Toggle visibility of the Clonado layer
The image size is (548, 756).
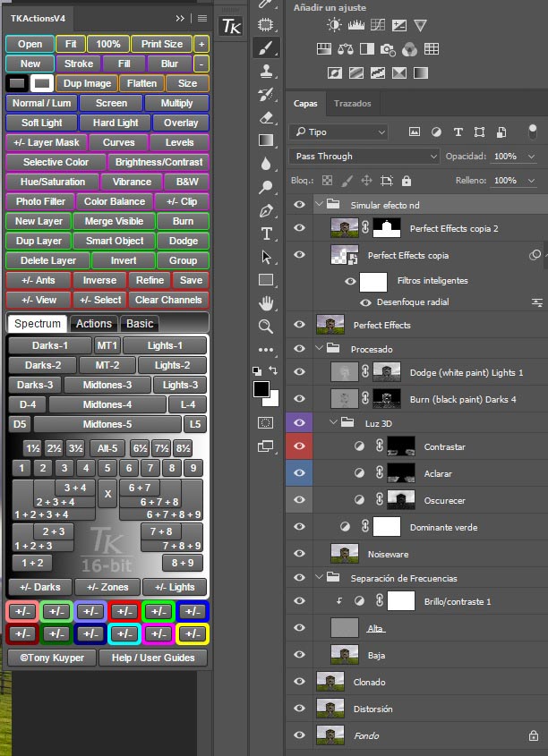(x=300, y=682)
